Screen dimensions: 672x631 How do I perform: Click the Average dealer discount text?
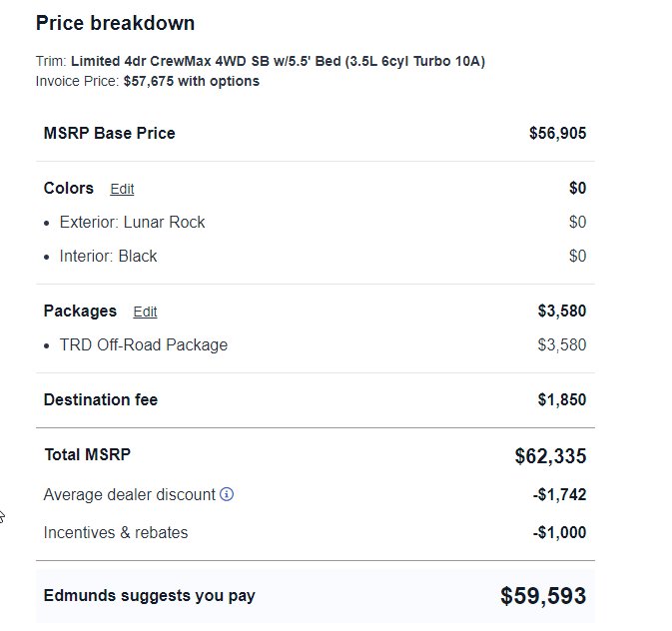(130, 494)
